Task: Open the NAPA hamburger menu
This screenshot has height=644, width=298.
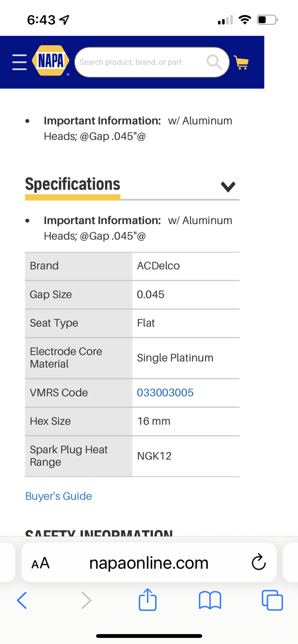Action: pos(19,62)
